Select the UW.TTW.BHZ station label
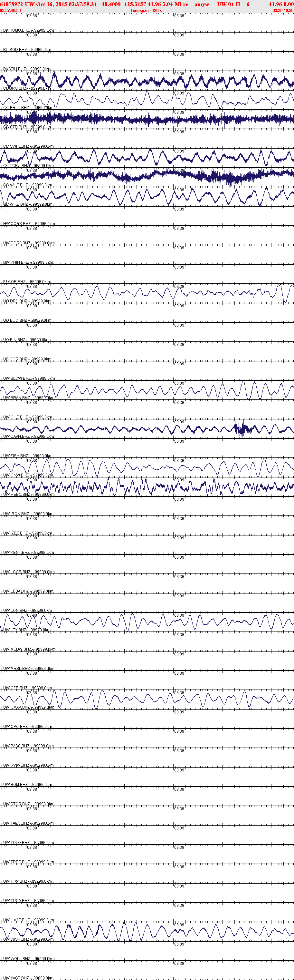 [27, 882]
